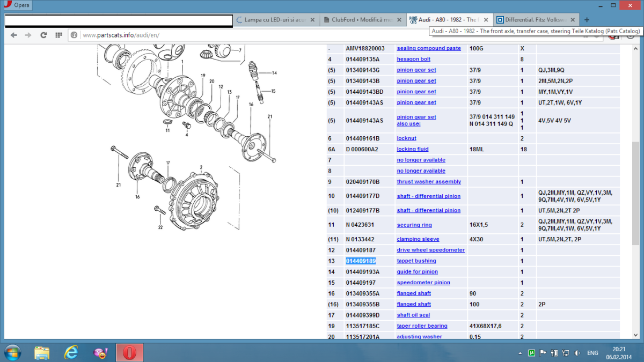644x362 pixels.
Task: Click the Reload page icon
Action: pyautogui.click(x=43, y=35)
